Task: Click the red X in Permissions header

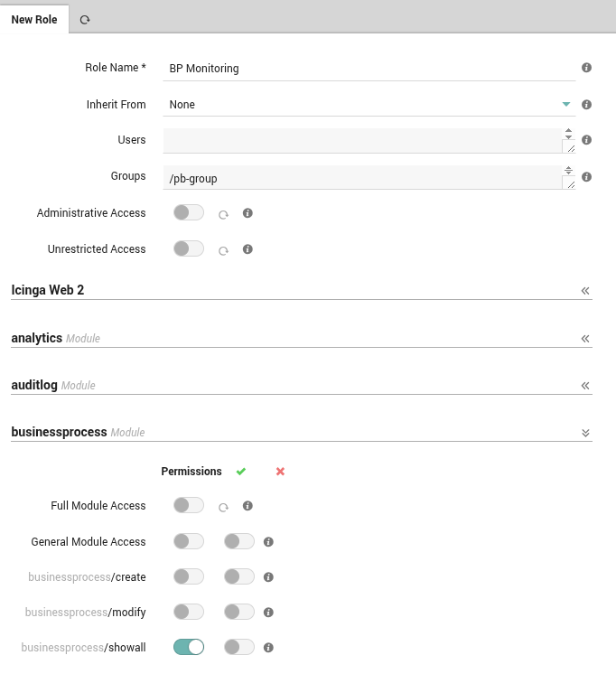Action: click(280, 472)
